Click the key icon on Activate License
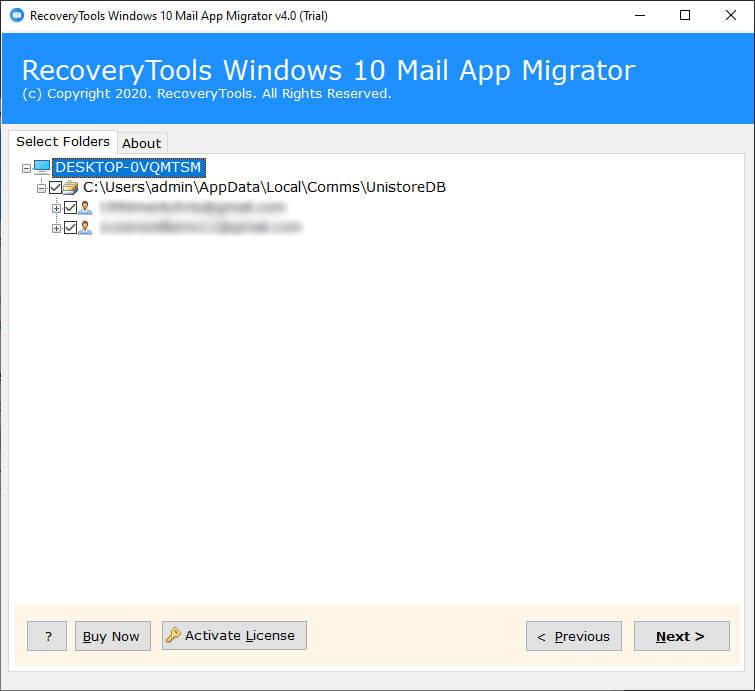The width and height of the screenshot is (755, 691). point(173,636)
